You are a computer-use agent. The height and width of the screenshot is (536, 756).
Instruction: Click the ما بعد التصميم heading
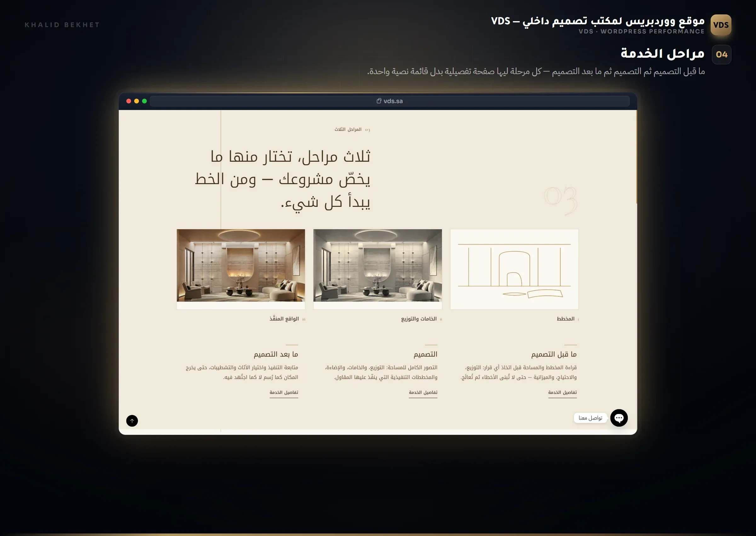coord(276,354)
